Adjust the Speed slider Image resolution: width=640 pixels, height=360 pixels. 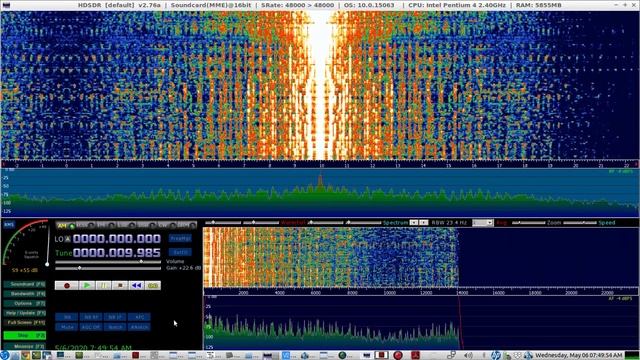pos(580,223)
